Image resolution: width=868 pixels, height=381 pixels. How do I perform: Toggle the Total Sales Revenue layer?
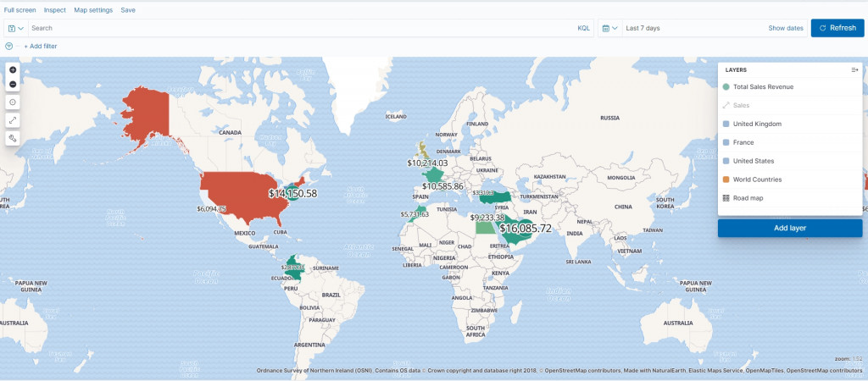(763, 87)
